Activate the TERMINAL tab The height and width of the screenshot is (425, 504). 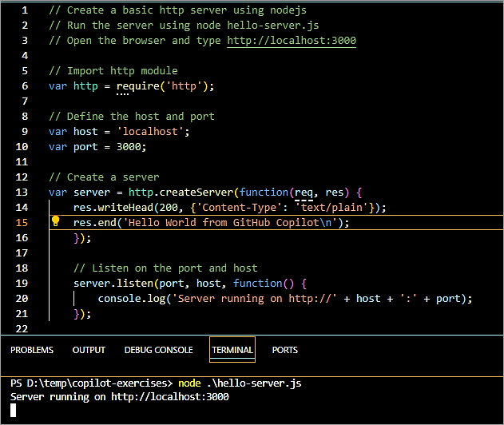[232, 350]
